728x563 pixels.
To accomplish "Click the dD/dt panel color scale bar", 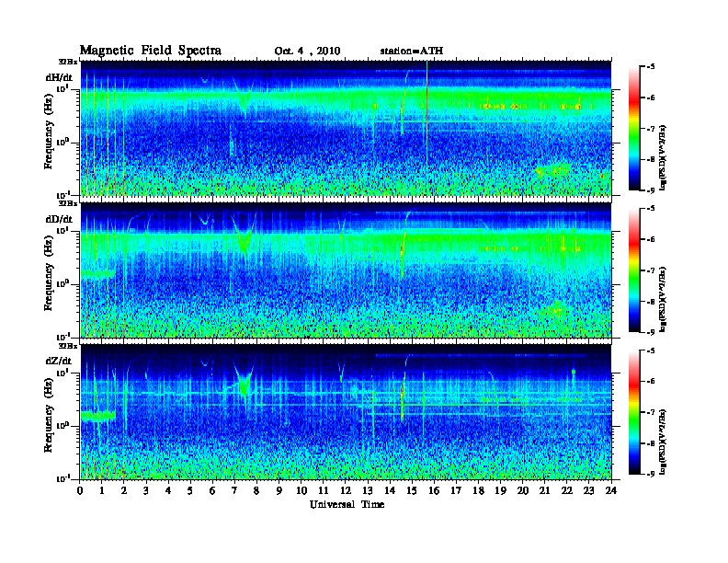I will point(633,270).
